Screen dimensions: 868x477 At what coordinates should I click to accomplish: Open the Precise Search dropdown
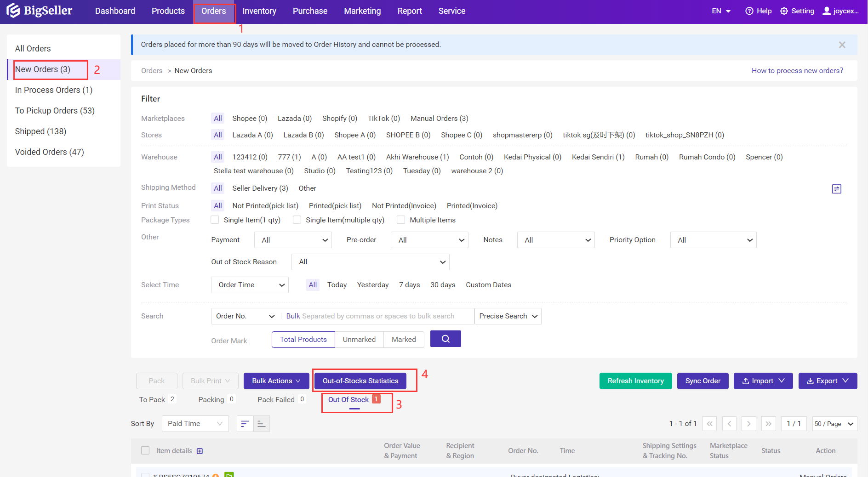[508, 316]
